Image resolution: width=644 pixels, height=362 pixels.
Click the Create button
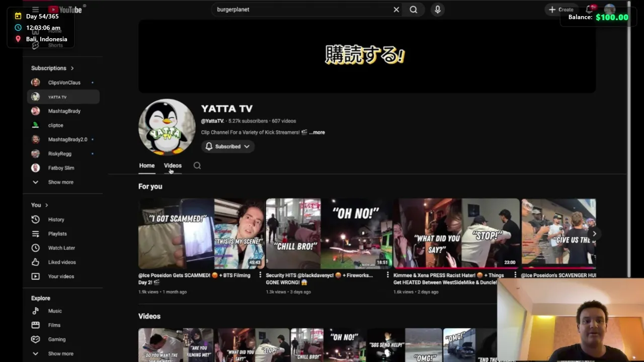point(561,10)
